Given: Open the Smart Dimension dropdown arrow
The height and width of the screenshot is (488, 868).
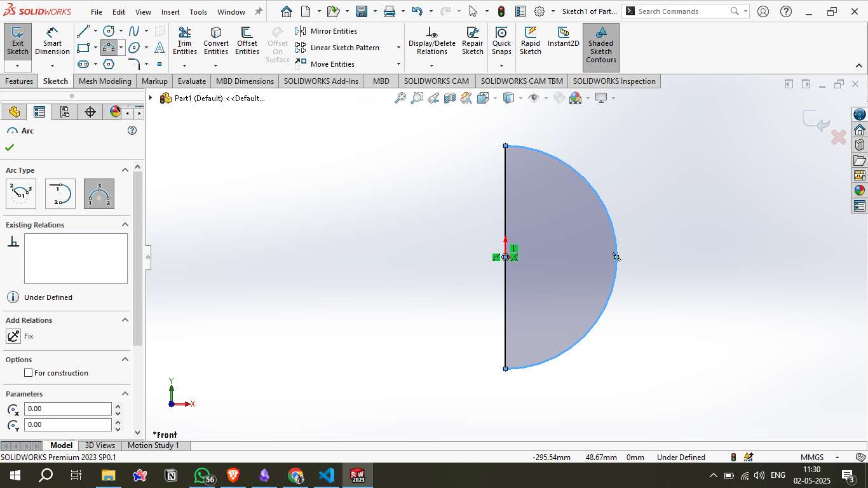Looking at the screenshot, I should coord(52,65).
